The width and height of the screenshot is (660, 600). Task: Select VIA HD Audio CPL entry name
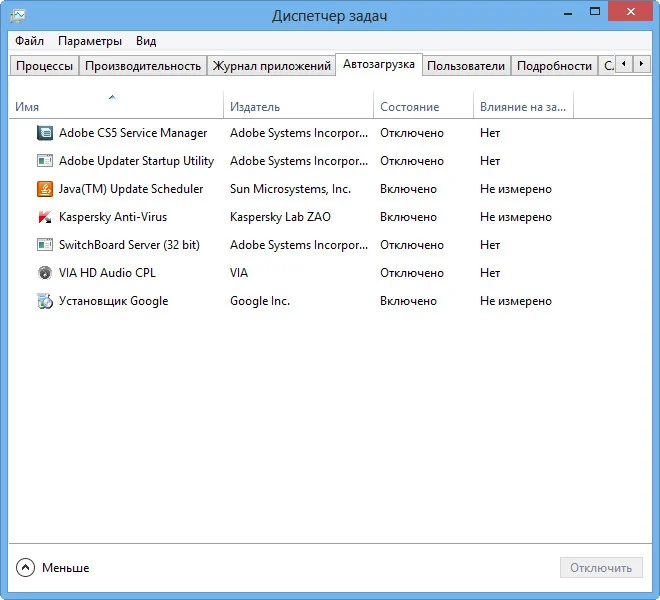click(107, 273)
